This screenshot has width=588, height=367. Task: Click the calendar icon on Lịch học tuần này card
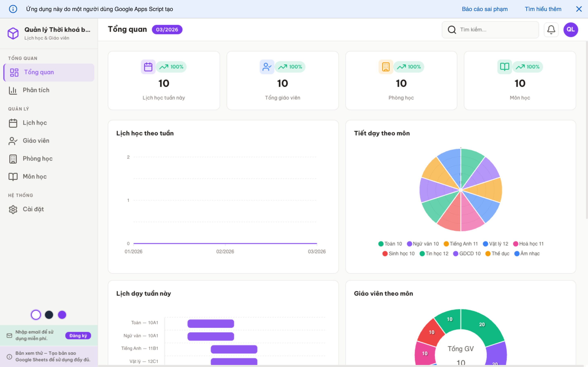pyautogui.click(x=148, y=67)
